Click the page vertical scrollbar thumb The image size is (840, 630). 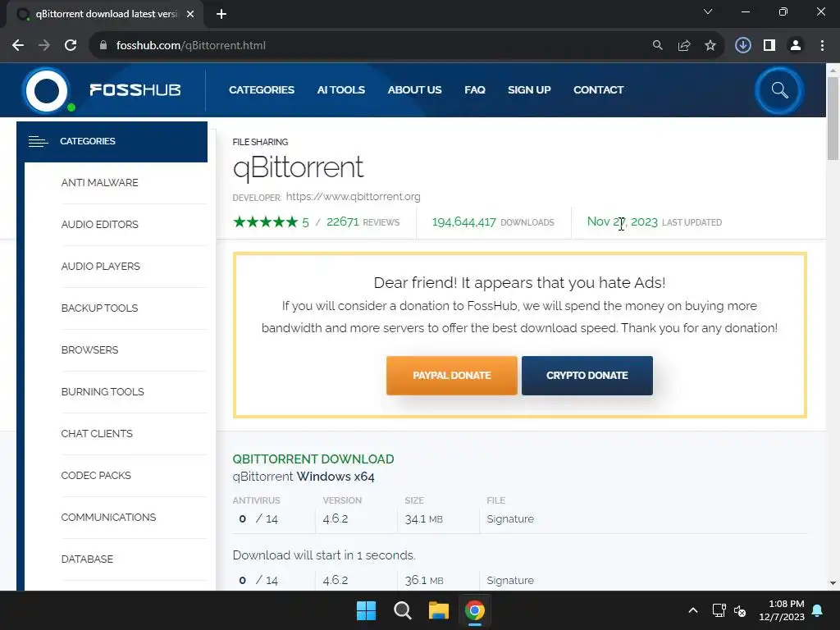[x=833, y=118]
